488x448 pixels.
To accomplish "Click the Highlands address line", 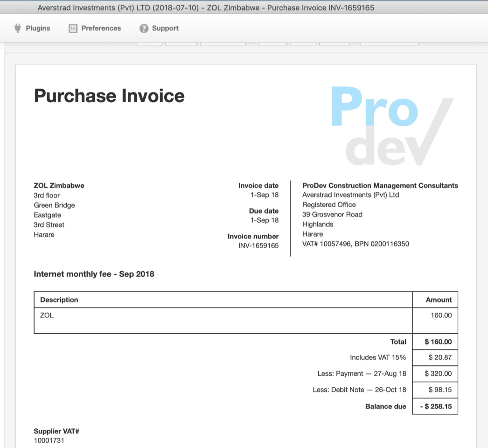I will pos(318,224).
